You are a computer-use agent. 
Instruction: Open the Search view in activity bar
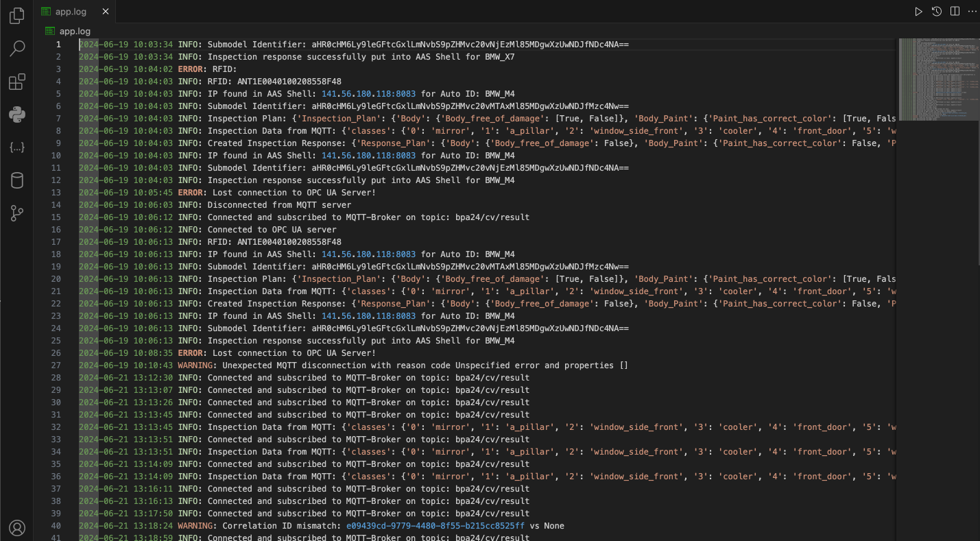click(x=17, y=49)
